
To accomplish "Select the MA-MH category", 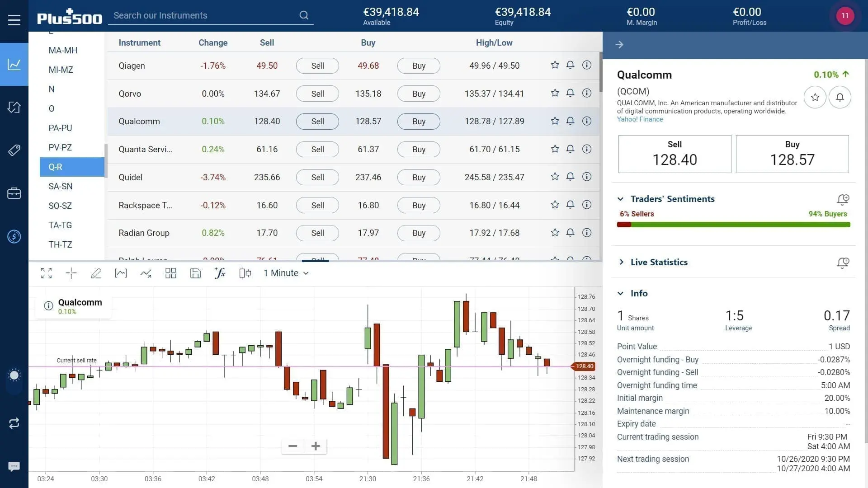I will pos(63,50).
